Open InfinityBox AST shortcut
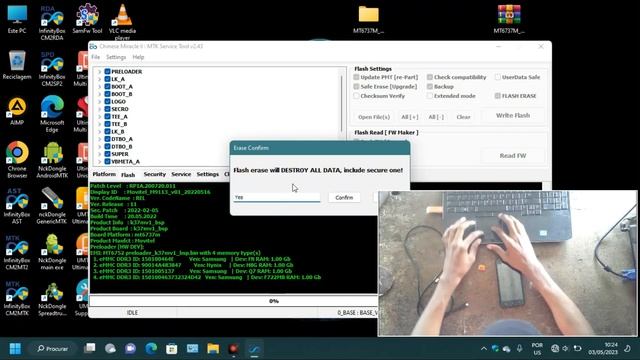 tap(17, 206)
